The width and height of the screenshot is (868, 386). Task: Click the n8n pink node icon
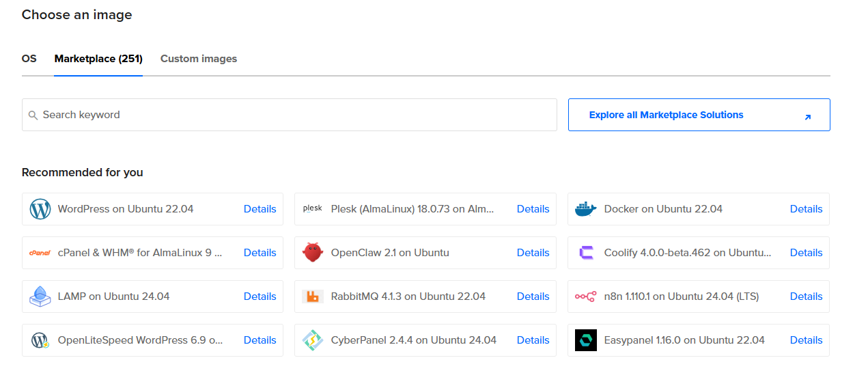point(586,297)
